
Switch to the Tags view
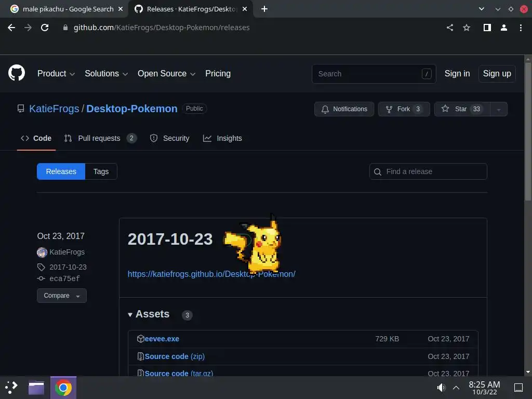click(101, 171)
